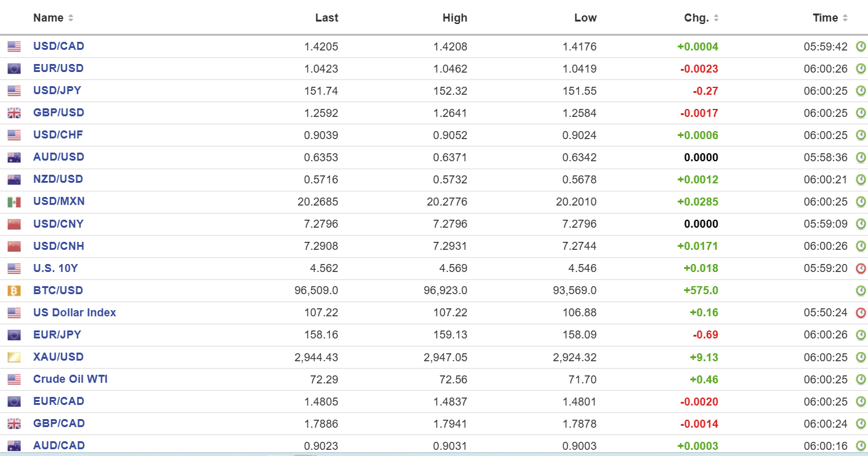Image resolution: width=868 pixels, height=456 pixels.
Task: Open the EUR/USD pair link
Action: tap(58, 68)
